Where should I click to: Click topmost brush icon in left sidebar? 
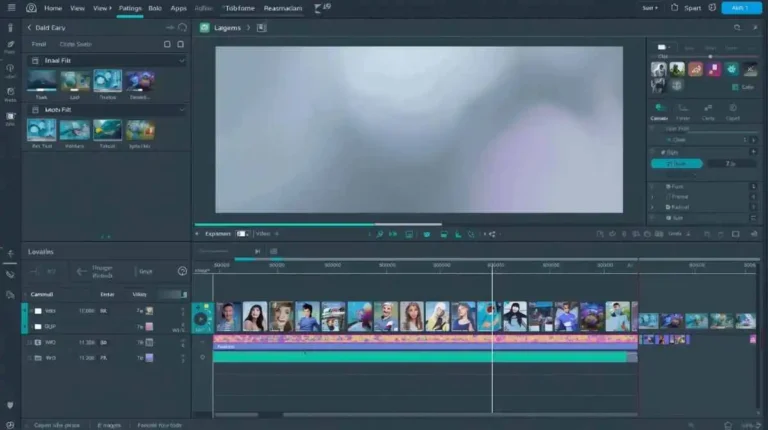pos(10,27)
